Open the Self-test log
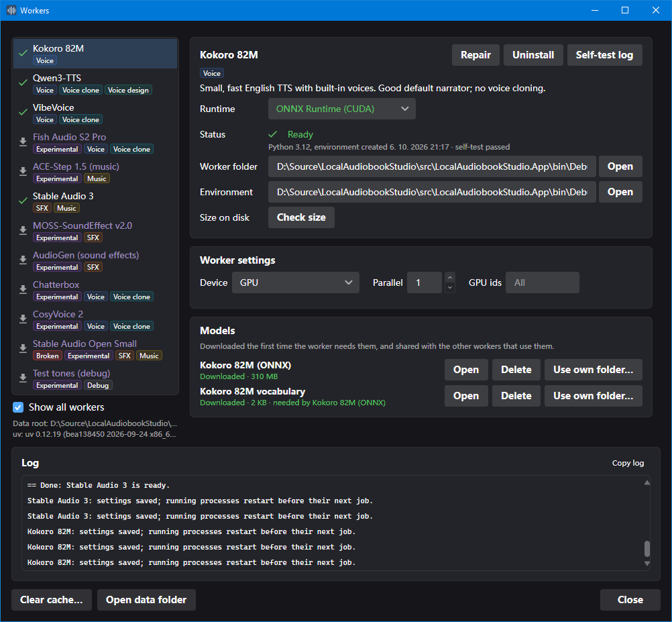Viewport: 672px width, 622px height. pos(604,55)
